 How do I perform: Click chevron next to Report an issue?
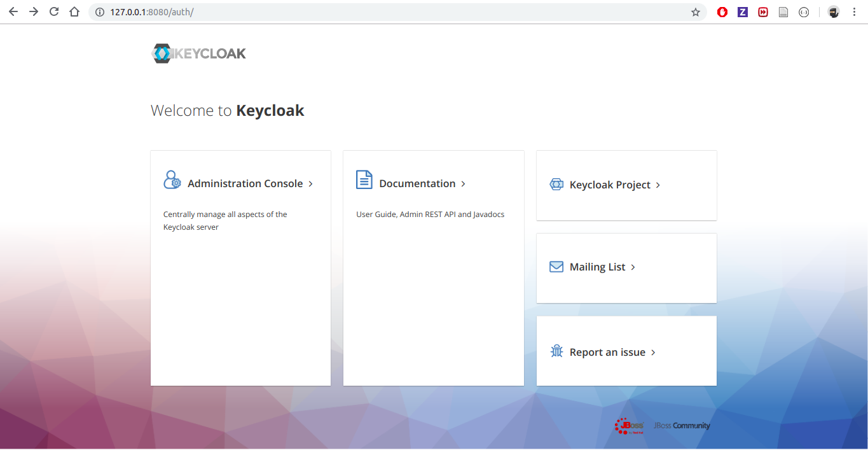pos(652,353)
